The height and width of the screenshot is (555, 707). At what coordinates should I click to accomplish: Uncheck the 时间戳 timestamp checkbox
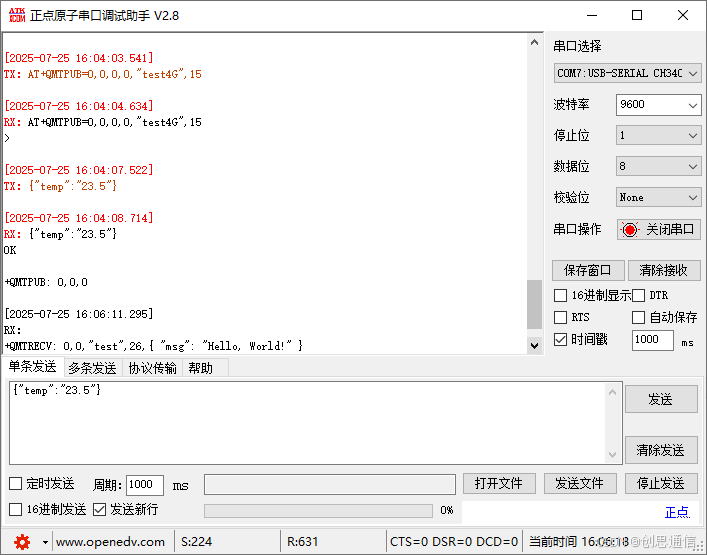click(560, 339)
